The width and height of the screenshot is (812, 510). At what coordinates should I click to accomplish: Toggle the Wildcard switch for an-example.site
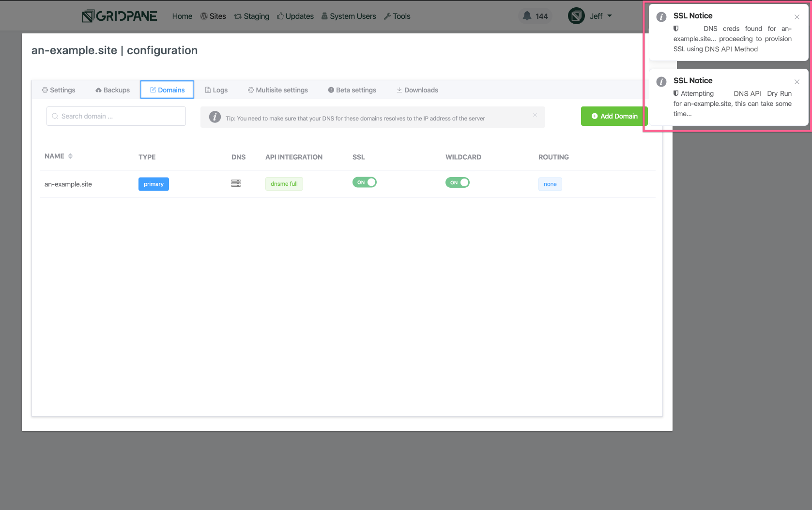458,182
